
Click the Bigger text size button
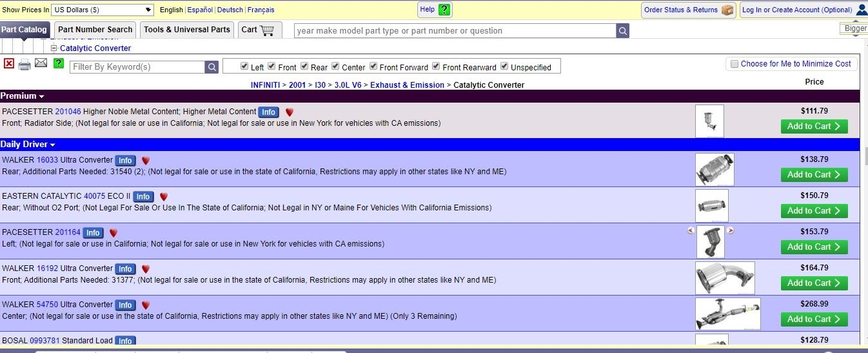[854, 28]
